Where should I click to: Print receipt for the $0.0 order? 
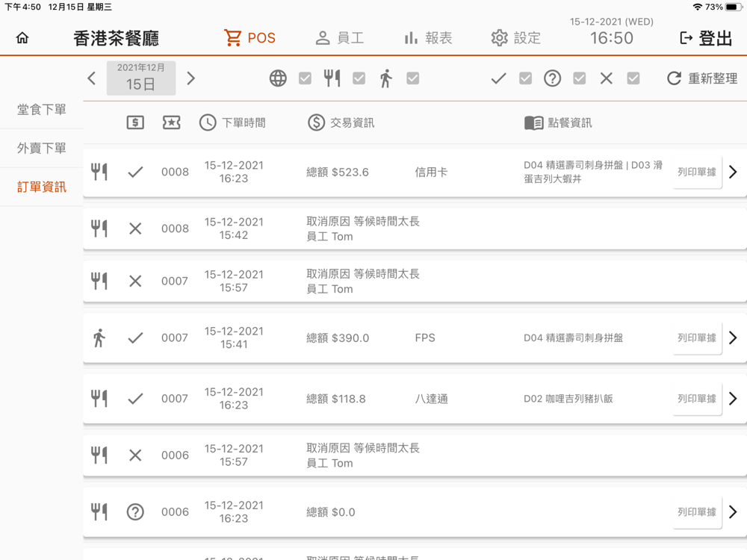pyautogui.click(x=697, y=512)
